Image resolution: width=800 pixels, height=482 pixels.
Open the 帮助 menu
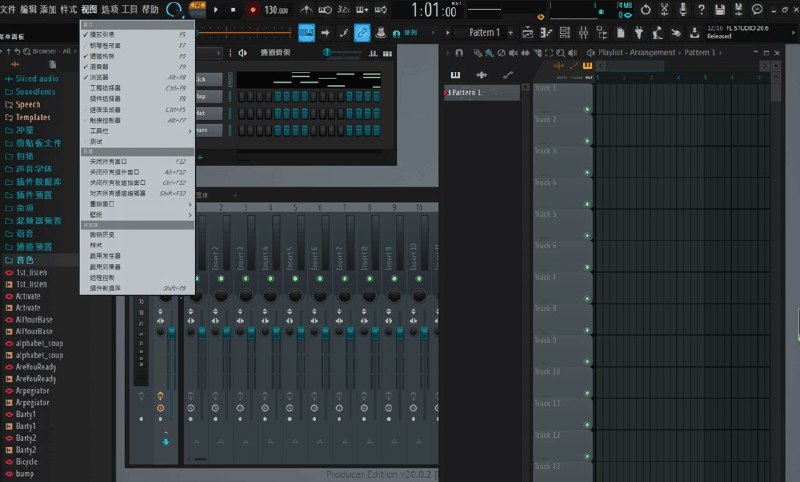click(150, 10)
